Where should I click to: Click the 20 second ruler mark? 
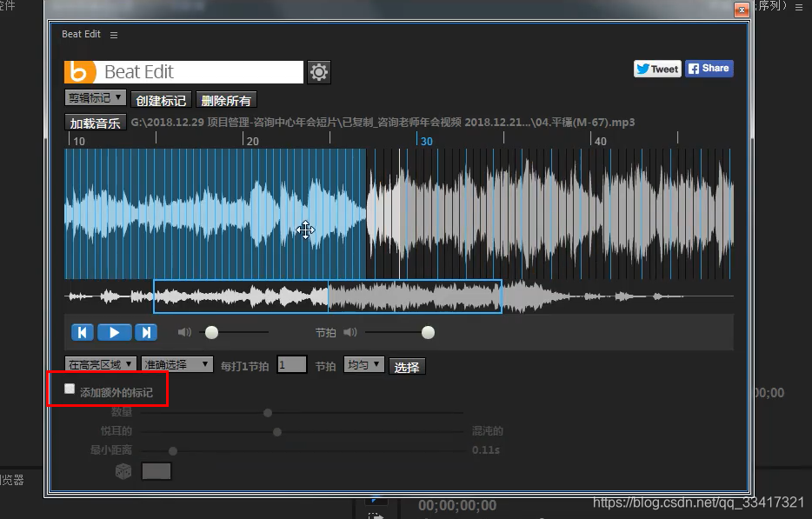pyautogui.click(x=252, y=141)
